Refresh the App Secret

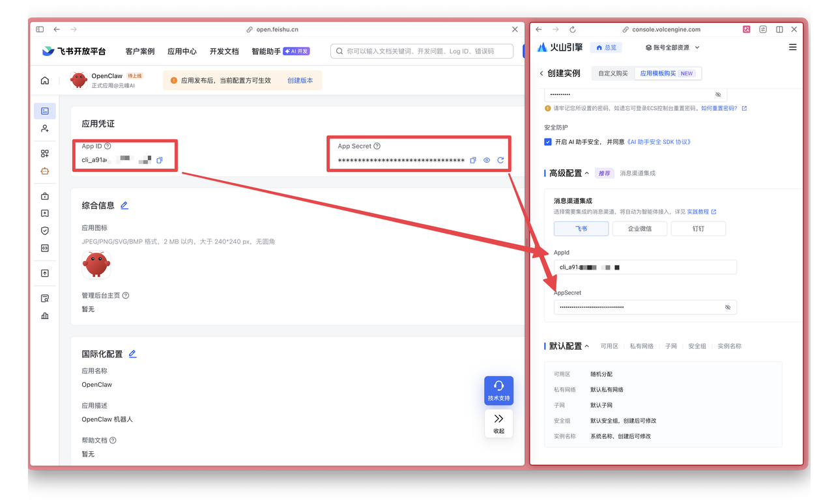(500, 160)
